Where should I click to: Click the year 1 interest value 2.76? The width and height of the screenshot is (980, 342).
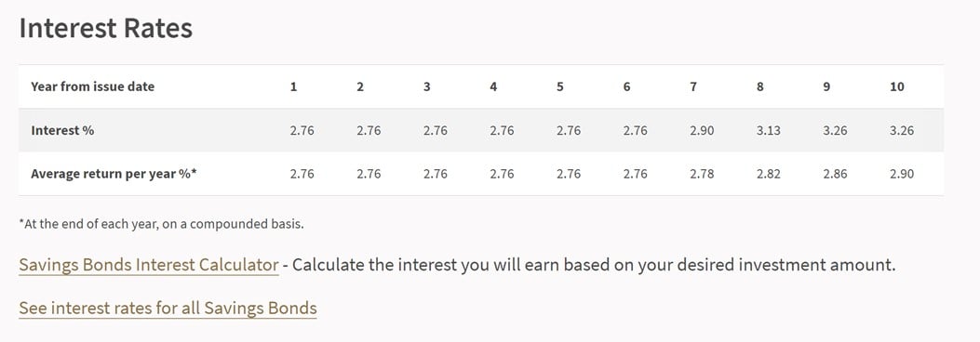point(302,130)
